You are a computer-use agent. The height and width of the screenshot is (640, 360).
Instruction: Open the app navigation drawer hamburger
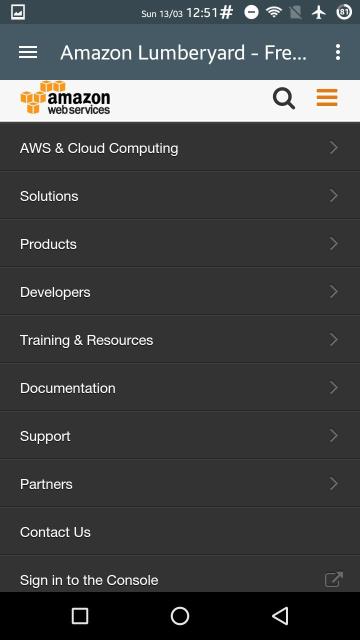pos(28,52)
